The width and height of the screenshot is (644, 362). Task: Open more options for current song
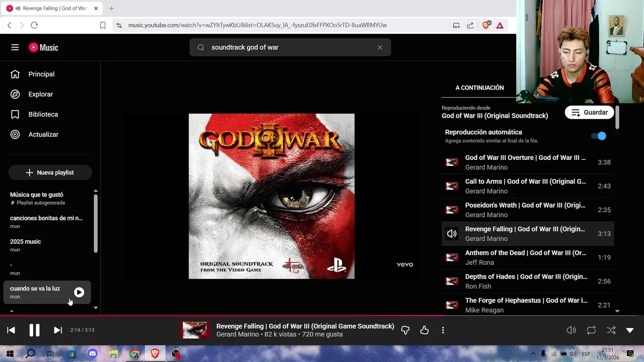click(x=443, y=330)
